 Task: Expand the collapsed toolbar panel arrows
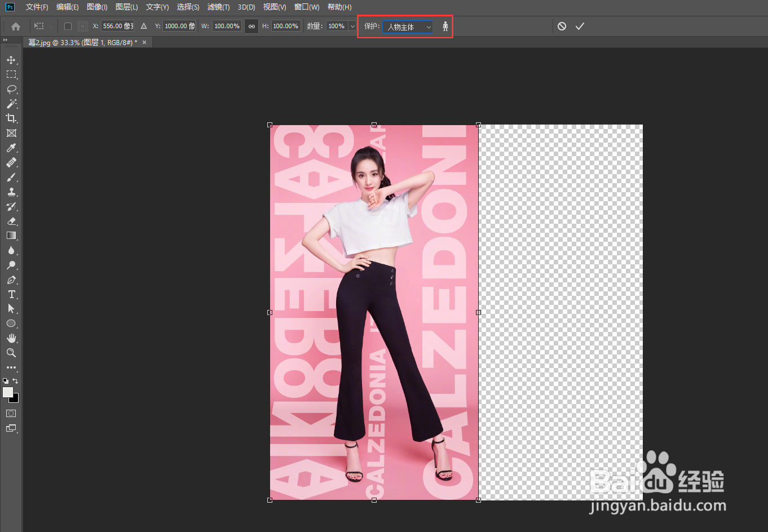[x=5, y=40]
